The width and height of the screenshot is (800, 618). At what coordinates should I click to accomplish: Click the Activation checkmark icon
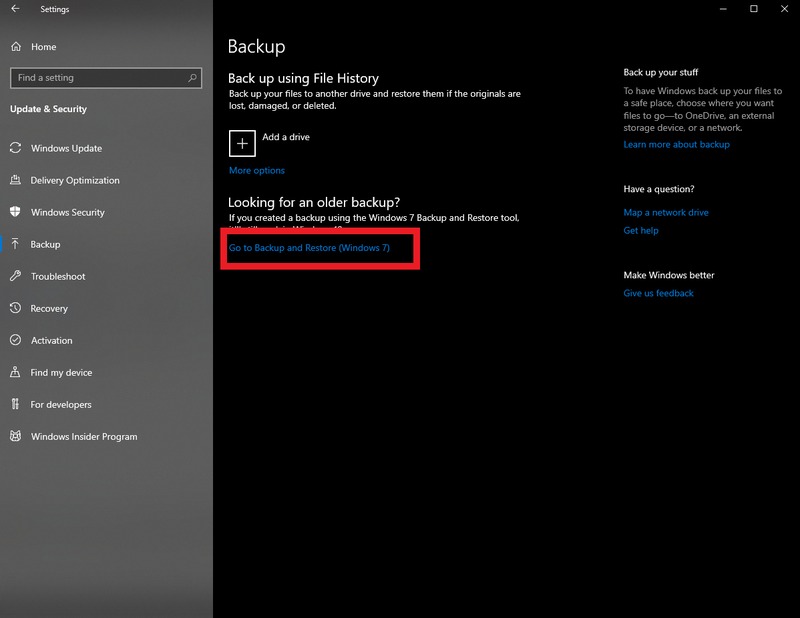(15, 340)
